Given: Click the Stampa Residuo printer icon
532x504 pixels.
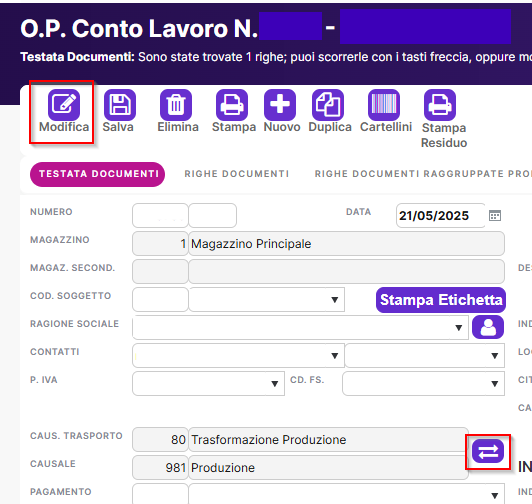Looking at the screenshot, I should [440, 105].
